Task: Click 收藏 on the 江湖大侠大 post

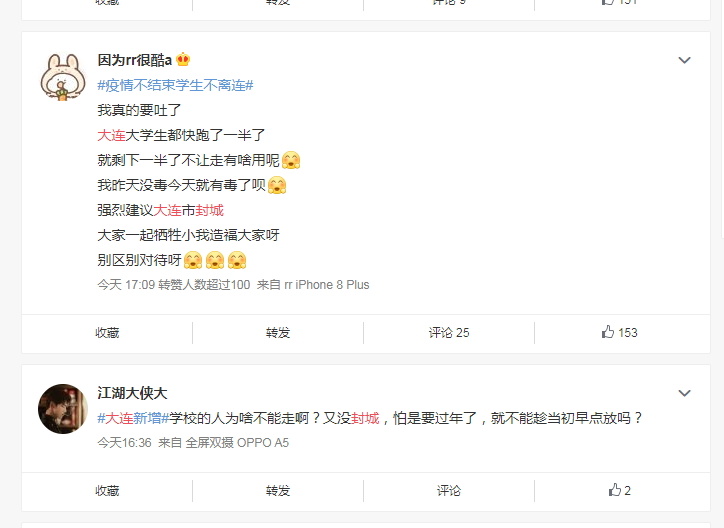Action: (107, 491)
